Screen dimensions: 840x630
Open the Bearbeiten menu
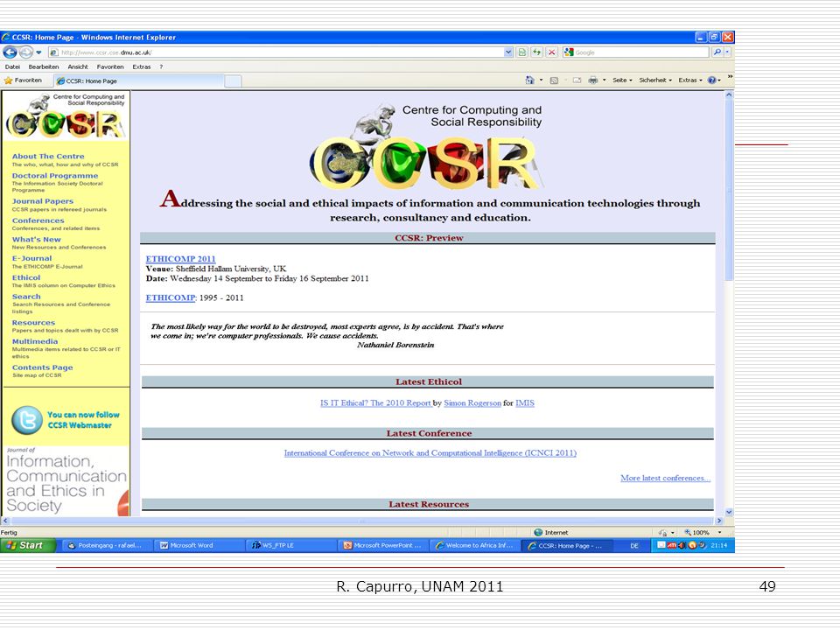tap(44, 67)
